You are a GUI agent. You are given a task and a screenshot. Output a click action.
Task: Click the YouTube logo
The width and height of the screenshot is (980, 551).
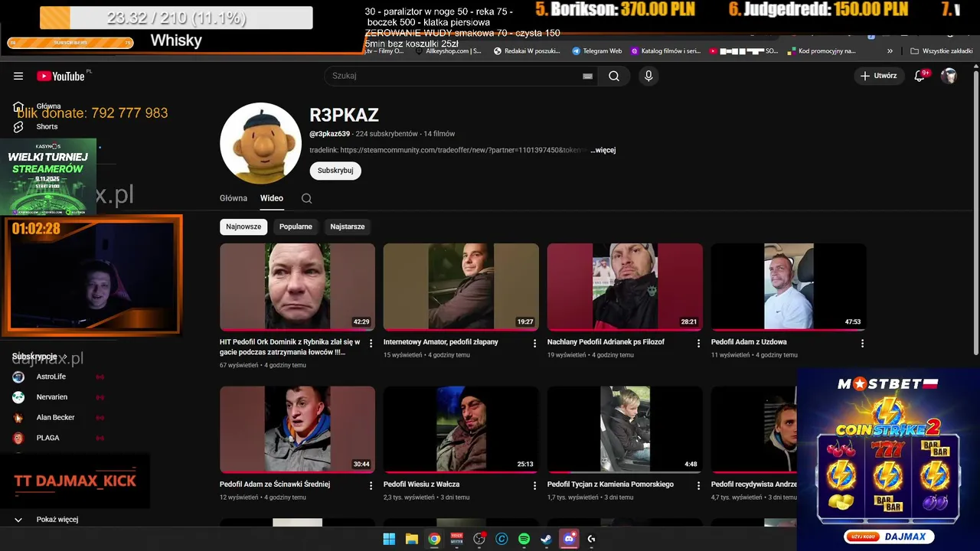60,76
